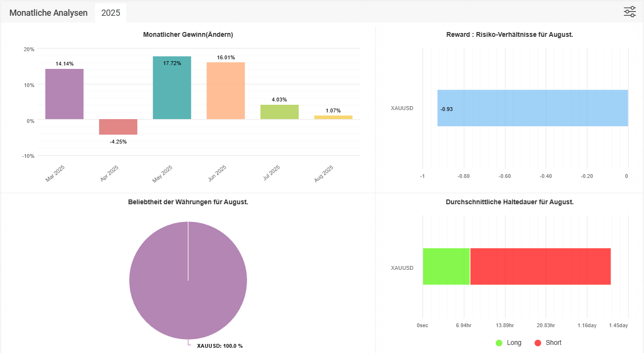Select the 2025 year tab

tap(110, 13)
